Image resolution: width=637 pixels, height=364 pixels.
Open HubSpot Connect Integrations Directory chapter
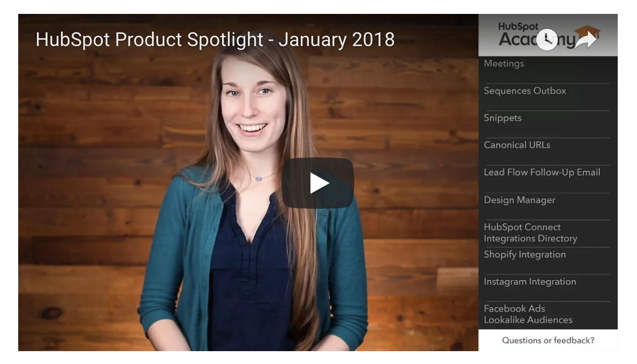530,233
